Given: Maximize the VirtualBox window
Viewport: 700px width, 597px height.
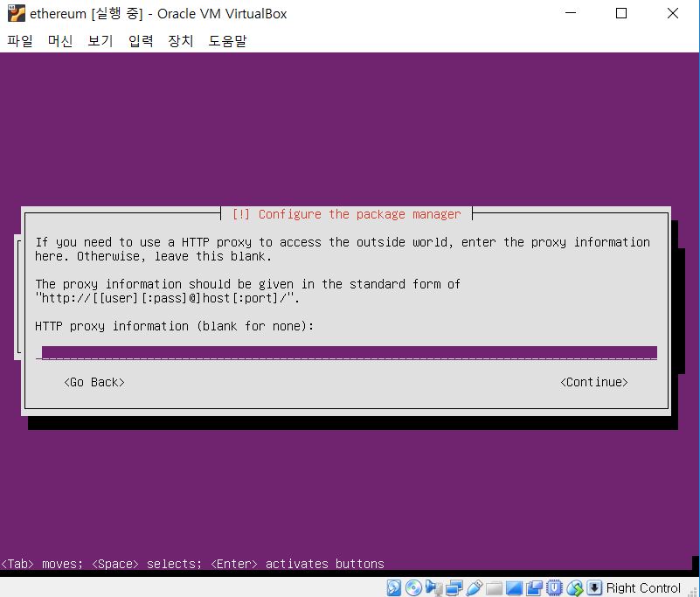Looking at the screenshot, I should coord(621,13).
